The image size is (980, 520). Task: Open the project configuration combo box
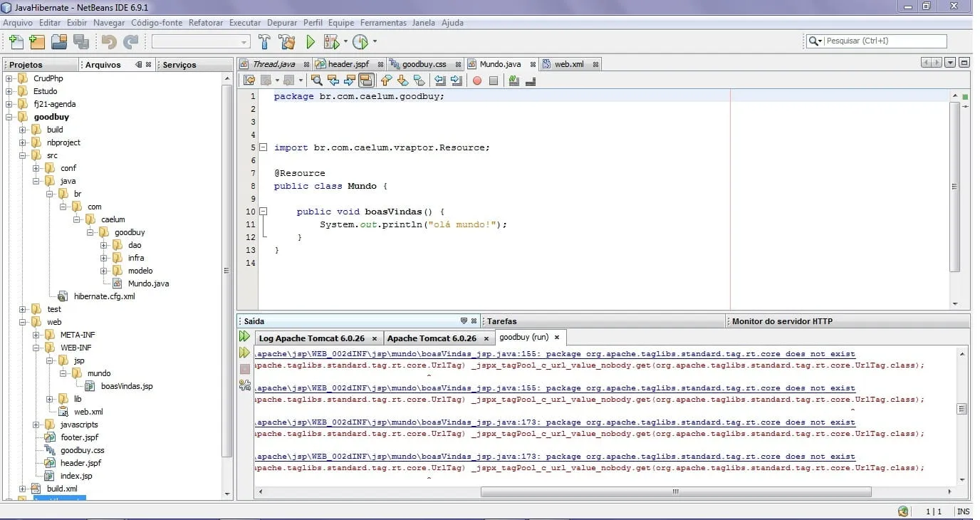[x=200, y=42]
